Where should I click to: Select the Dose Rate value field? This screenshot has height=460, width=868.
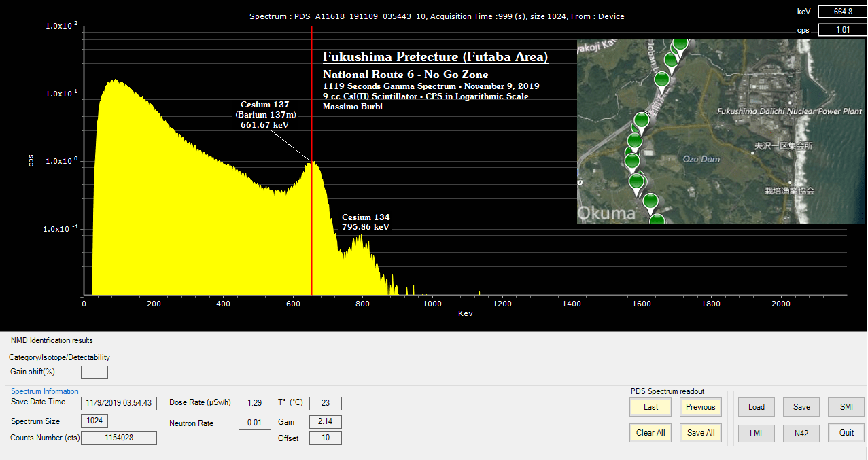(254, 403)
